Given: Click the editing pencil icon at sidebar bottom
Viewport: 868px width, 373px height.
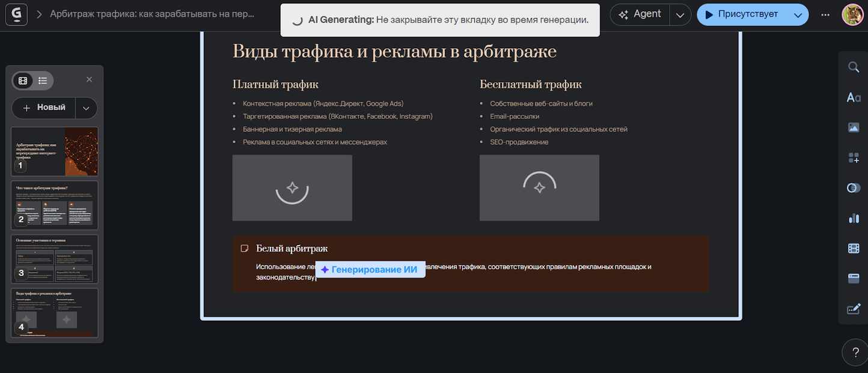Looking at the screenshot, I should pos(854,309).
